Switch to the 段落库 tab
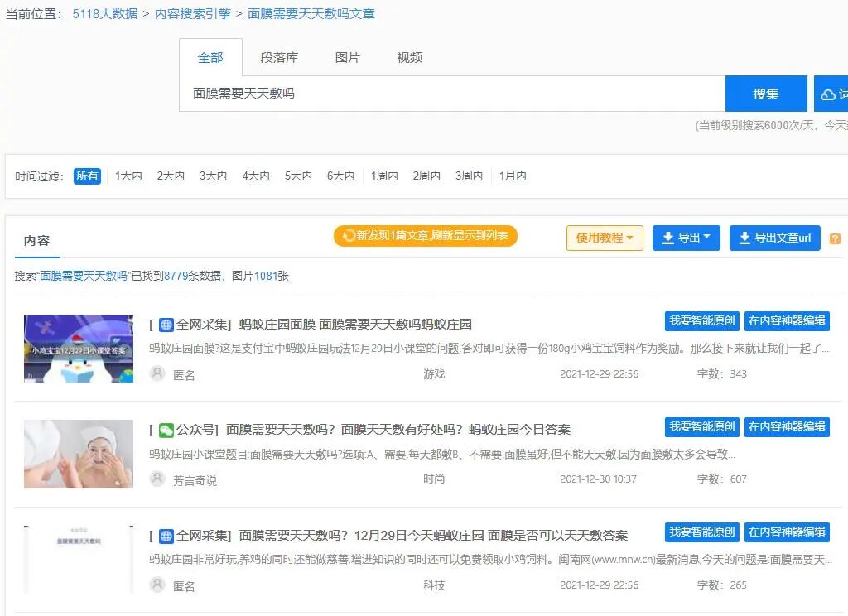 (x=279, y=57)
